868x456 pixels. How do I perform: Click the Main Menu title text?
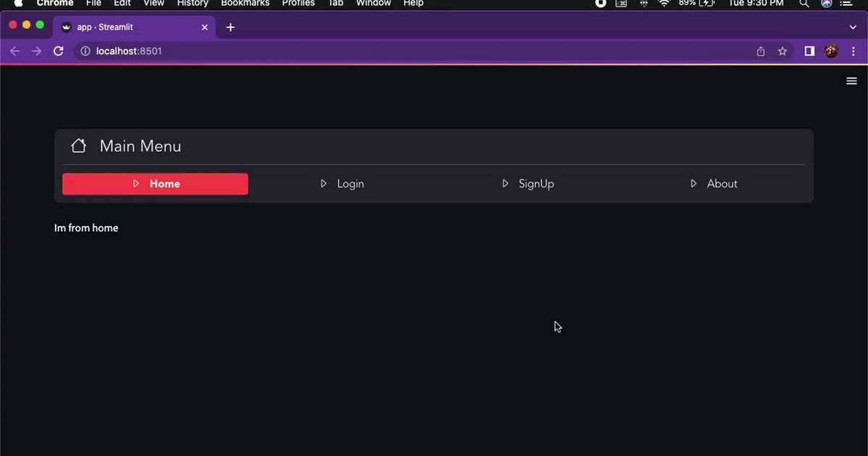(x=140, y=146)
